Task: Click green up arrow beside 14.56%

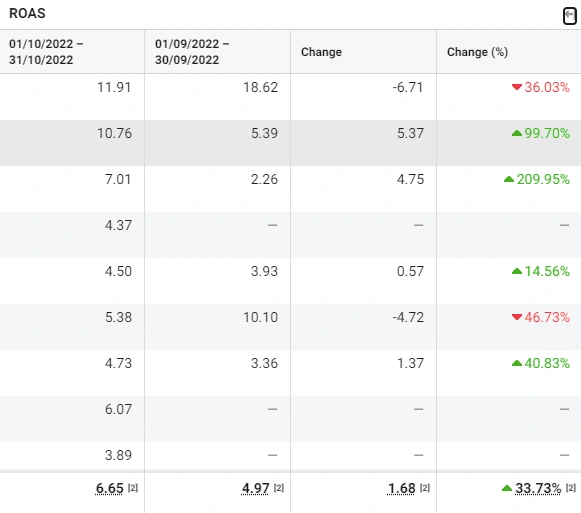Action: 517,271
